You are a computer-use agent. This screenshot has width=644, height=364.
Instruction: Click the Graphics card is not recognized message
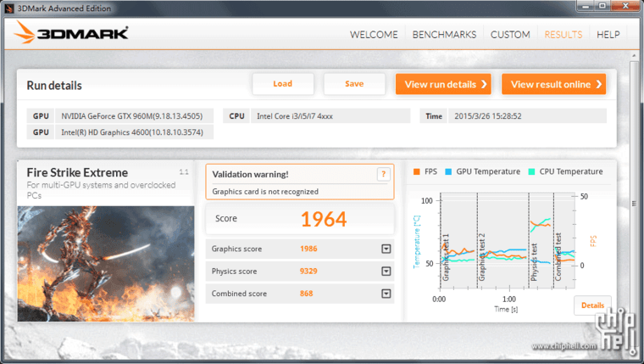265,191
